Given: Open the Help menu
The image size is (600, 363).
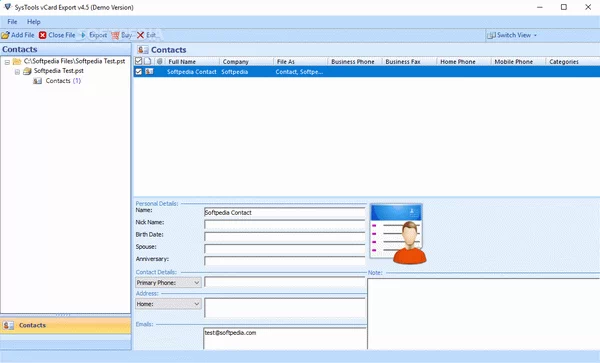Looking at the screenshot, I should pos(34,22).
